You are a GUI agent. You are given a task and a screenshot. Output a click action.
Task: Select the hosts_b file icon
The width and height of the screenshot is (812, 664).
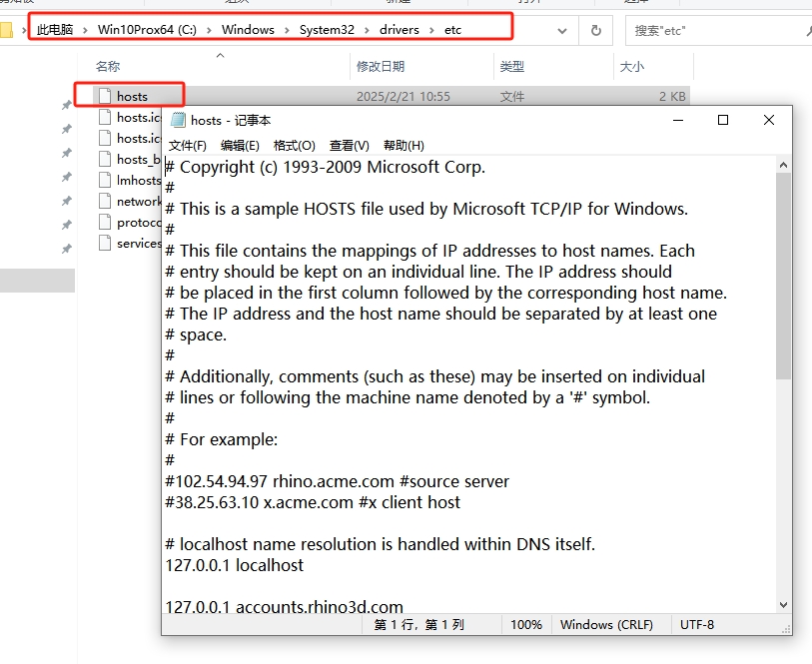coord(107,160)
